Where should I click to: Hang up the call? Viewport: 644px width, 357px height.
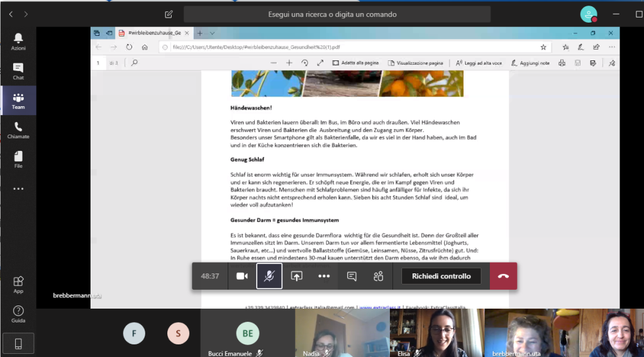click(x=503, y=276)
